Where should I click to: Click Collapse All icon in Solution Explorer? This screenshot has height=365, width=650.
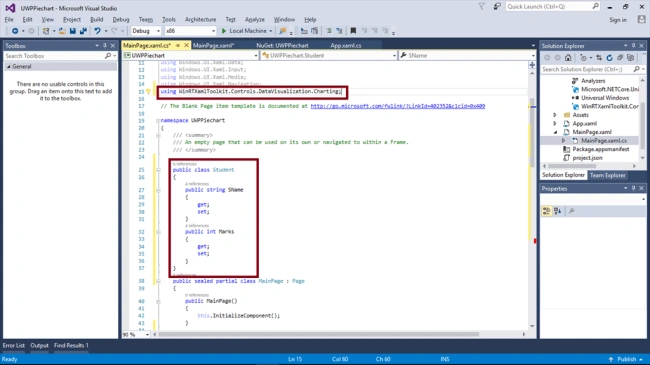620,58
